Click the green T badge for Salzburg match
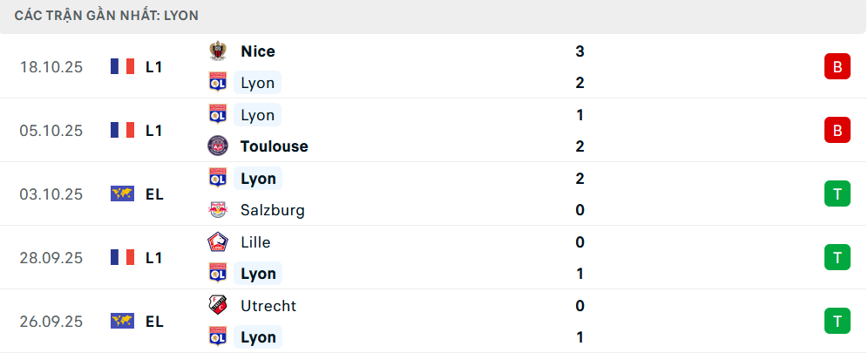The width and height of the screenshot is (868, 353). tap(837, 194)
